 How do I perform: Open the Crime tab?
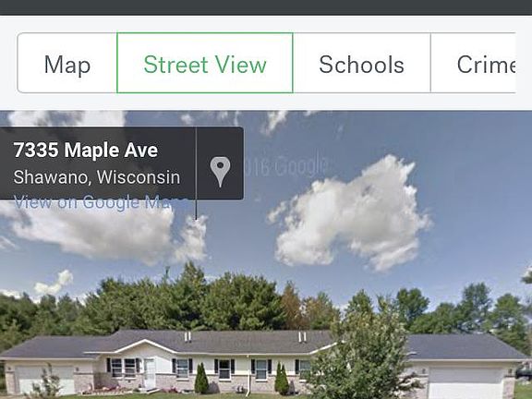pyautogui.click(x=486, y=64)
